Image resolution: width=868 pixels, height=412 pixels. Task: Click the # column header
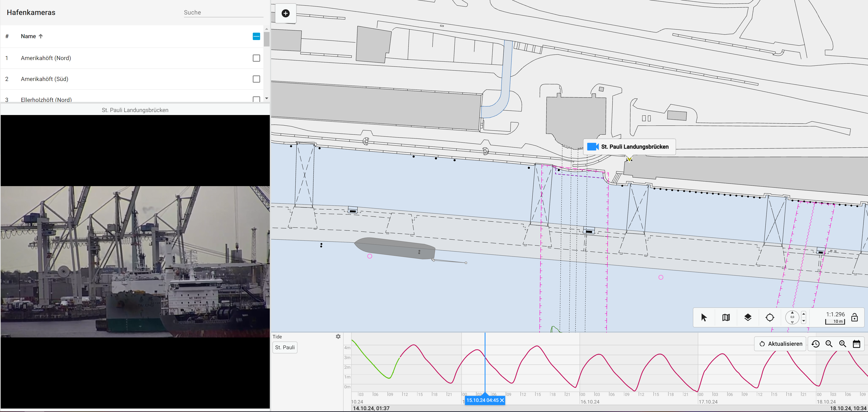tap(7, 36)
